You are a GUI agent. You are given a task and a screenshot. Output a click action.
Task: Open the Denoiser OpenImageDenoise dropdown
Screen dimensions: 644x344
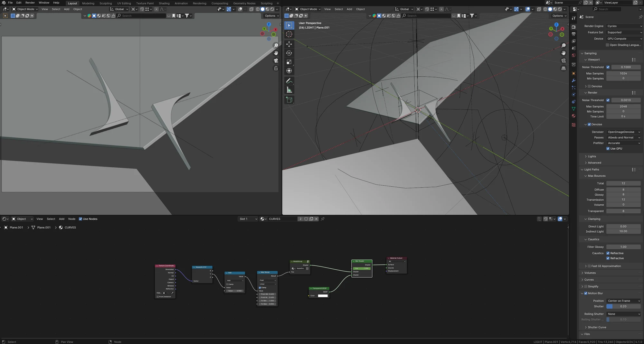point(623,132)
